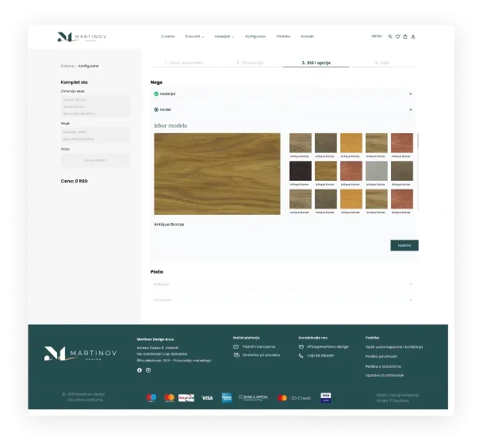Click the Ploča empty selection box in the sidebar

click(x=95, y=160)
